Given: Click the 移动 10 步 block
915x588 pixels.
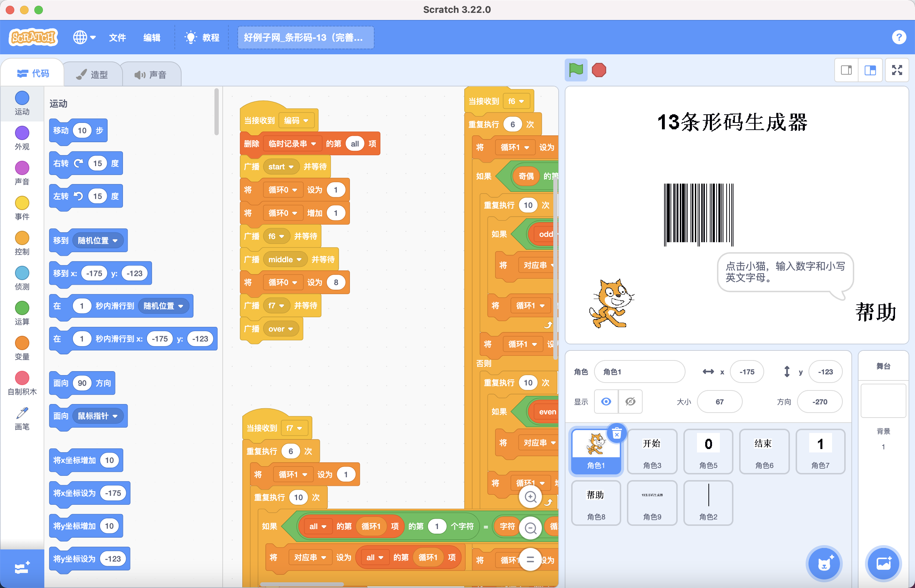Looking at the screenshot, I should pyautogui.click(x=78, y=131).
